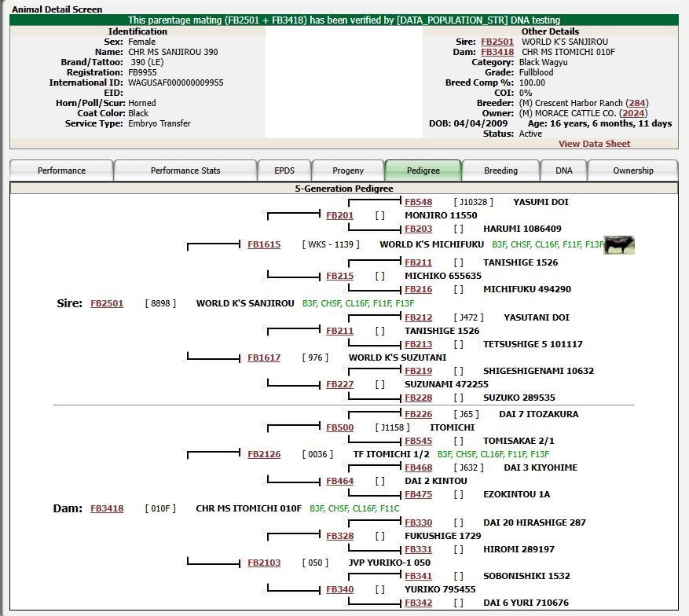Open the Performance Stats tab
The height and width of the screenshot is (616, 689).
point(185,170)
